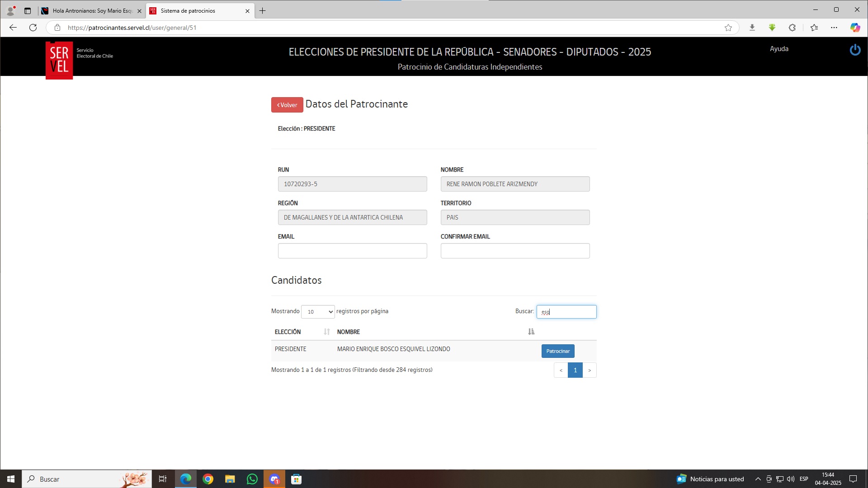The image size is (868, 488).
Task: Open a new browser tab
Action: click(x=262, y=11)
